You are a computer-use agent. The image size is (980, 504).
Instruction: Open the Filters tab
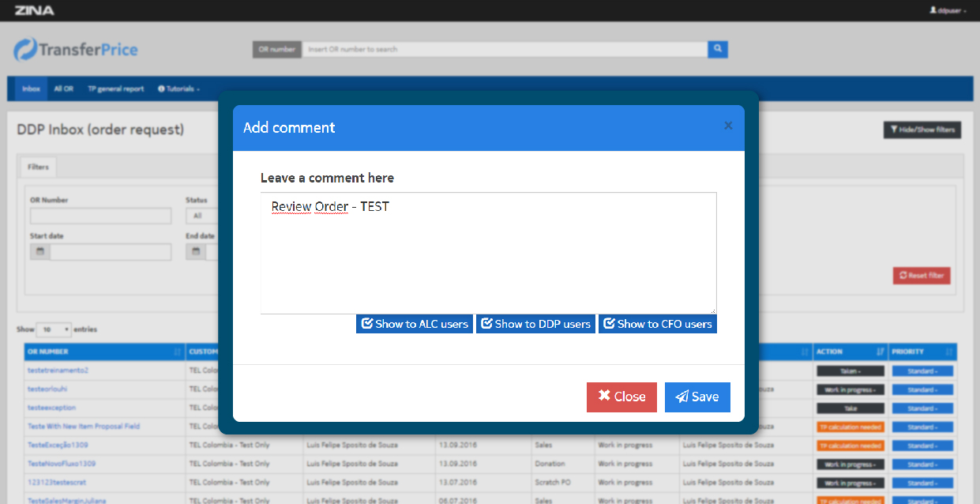coord(38,167)
